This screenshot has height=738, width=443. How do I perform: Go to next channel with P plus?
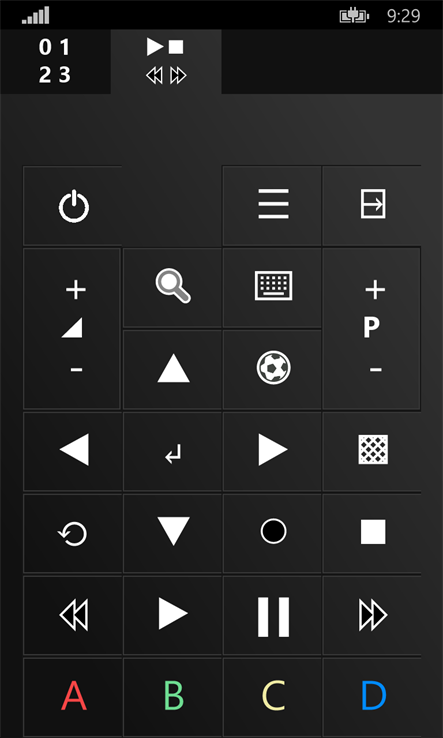point(375,290)
